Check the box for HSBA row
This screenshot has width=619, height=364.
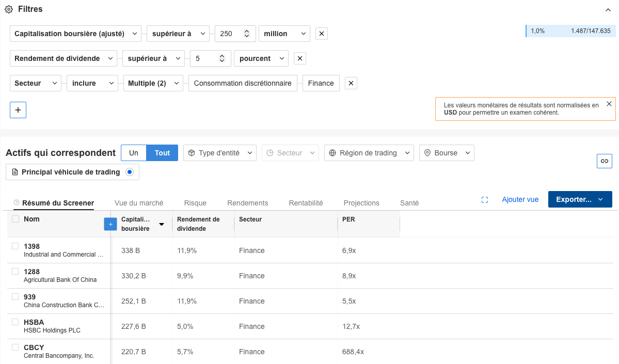[15, 322]
